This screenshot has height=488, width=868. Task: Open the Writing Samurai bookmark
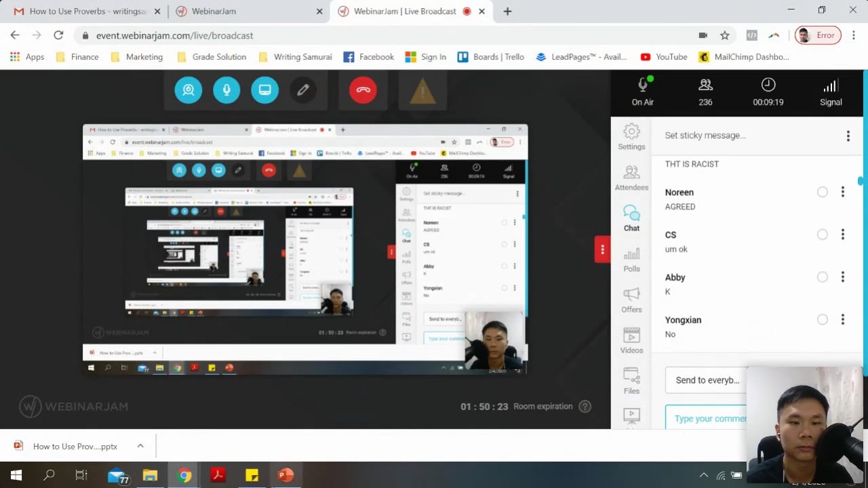pos(295,57)
